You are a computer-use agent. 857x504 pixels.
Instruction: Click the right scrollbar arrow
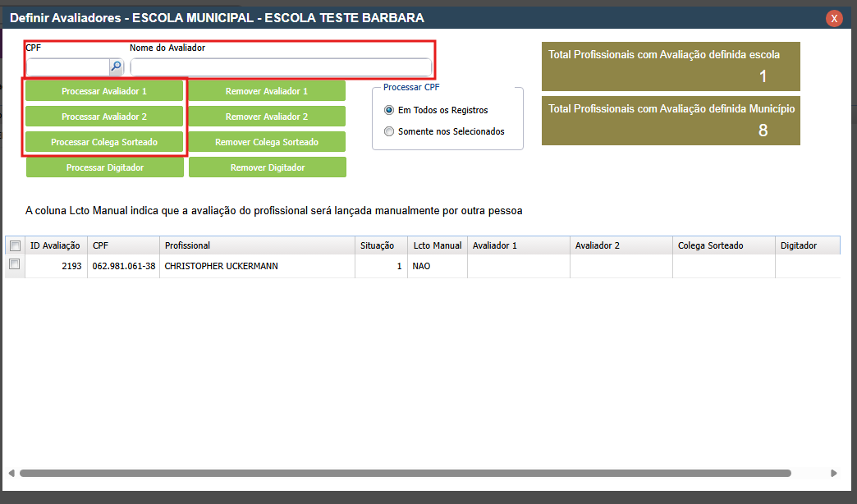pyautogui.click(x=834, y=474)
